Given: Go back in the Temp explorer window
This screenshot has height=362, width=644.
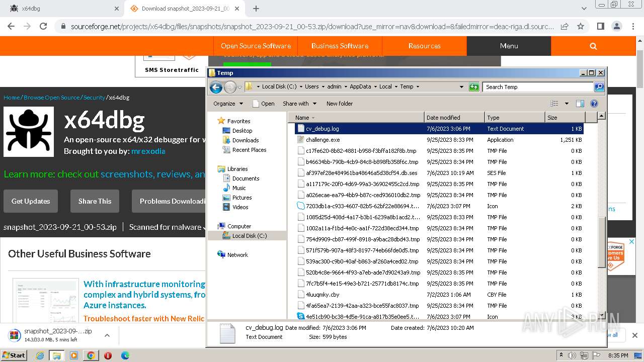Looking at the screenshot, I should [216, 87].
